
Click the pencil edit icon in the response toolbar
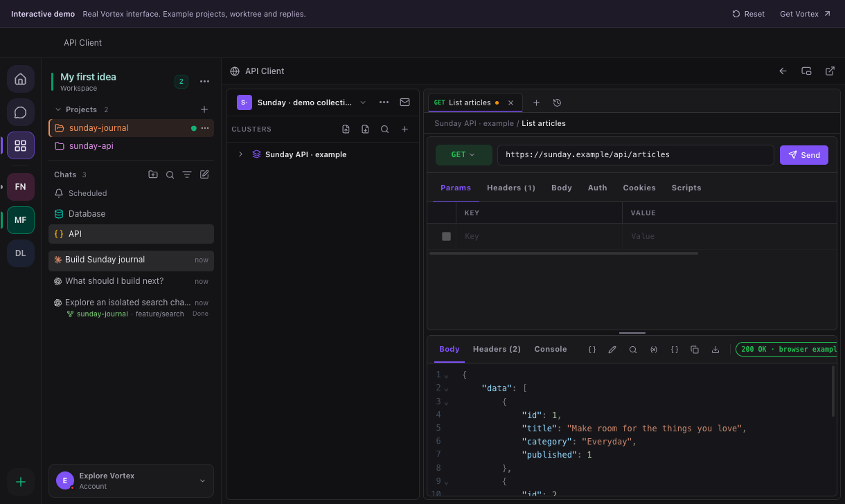(612, 350)
